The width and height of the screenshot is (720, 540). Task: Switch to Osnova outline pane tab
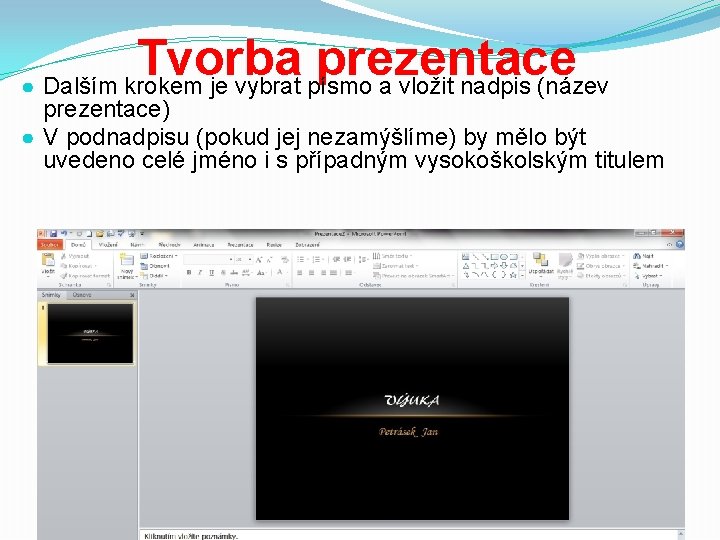(x=82, y=295)
